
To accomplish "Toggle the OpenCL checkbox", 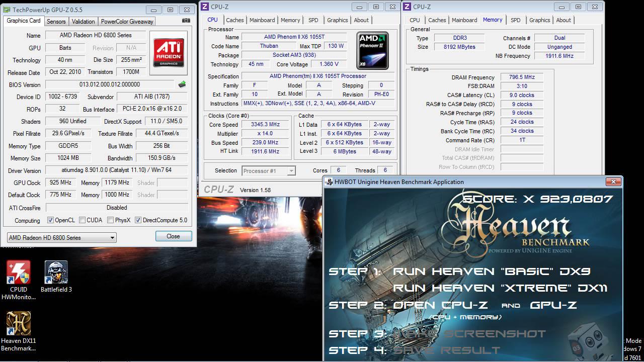I will 50,220.
